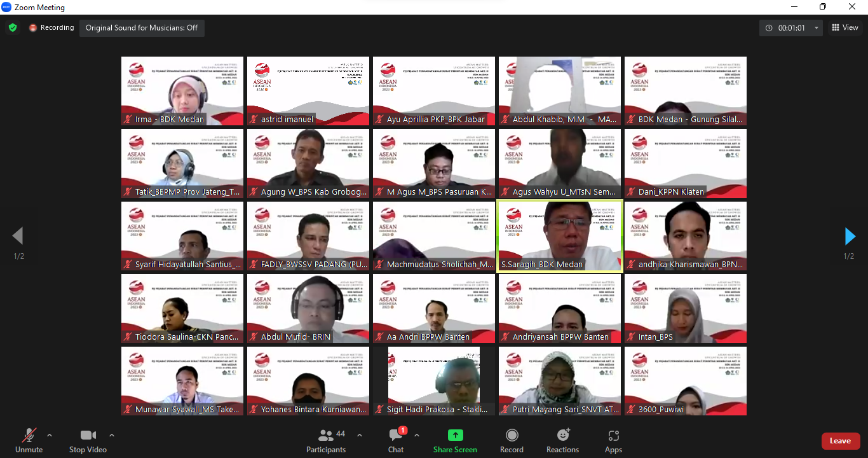Open the Reactions menu
The width and height of the screenshot is (868, 458).
point(563,440)
